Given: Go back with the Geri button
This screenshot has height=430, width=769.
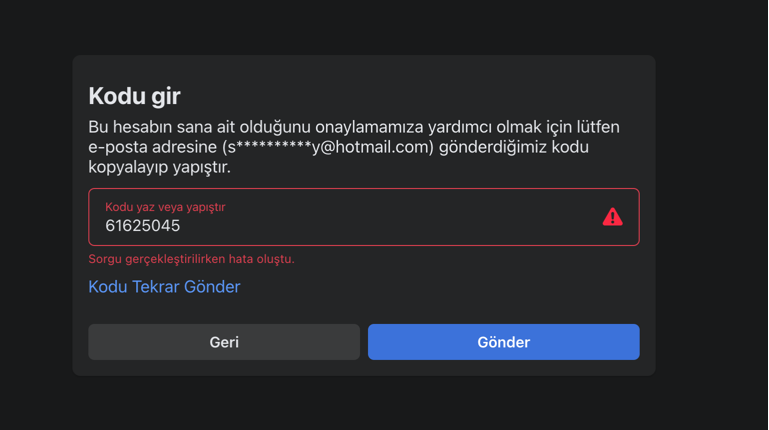Looking at the screenshot, I should pyautogui.click(x=224, y=342).
